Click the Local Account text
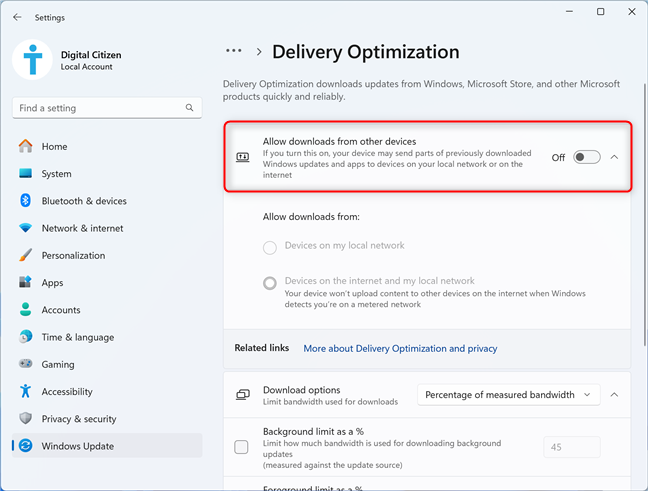 [86, 67]
